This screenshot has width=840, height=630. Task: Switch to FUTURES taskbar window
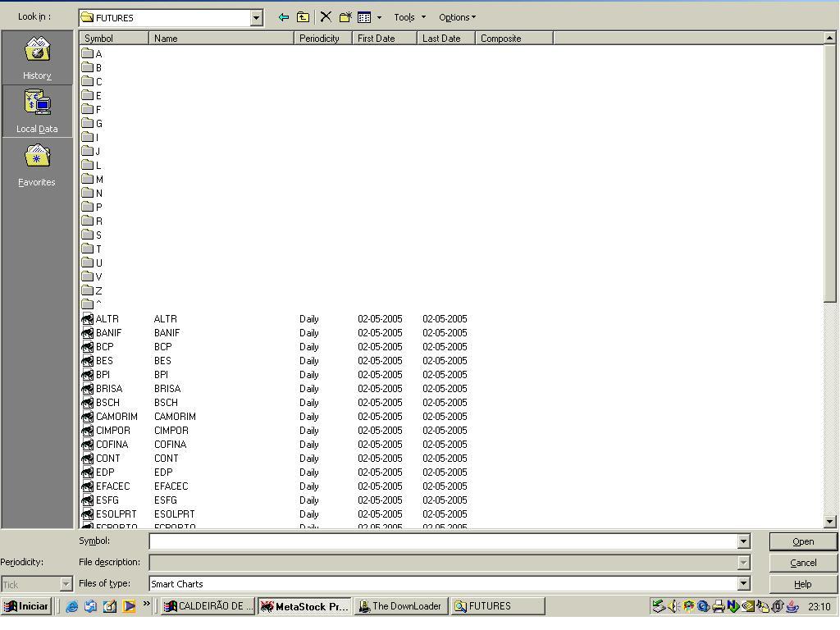click(498, 606)
